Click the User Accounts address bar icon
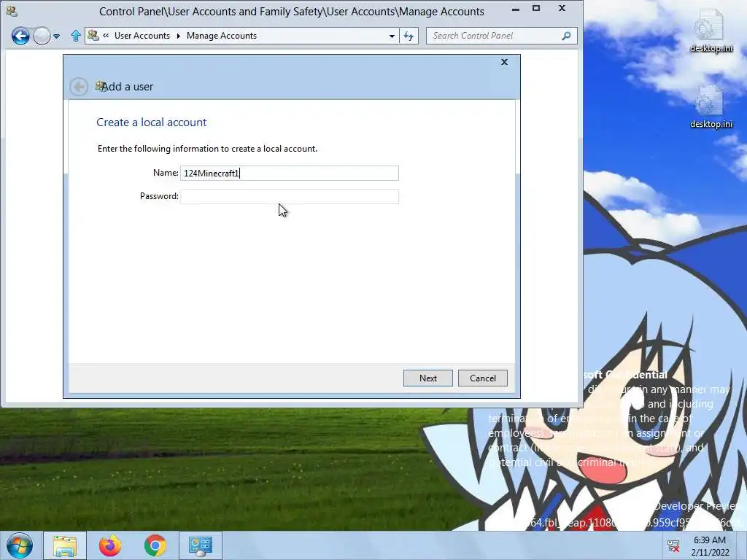The image size is (747, 560). point(93,35)
